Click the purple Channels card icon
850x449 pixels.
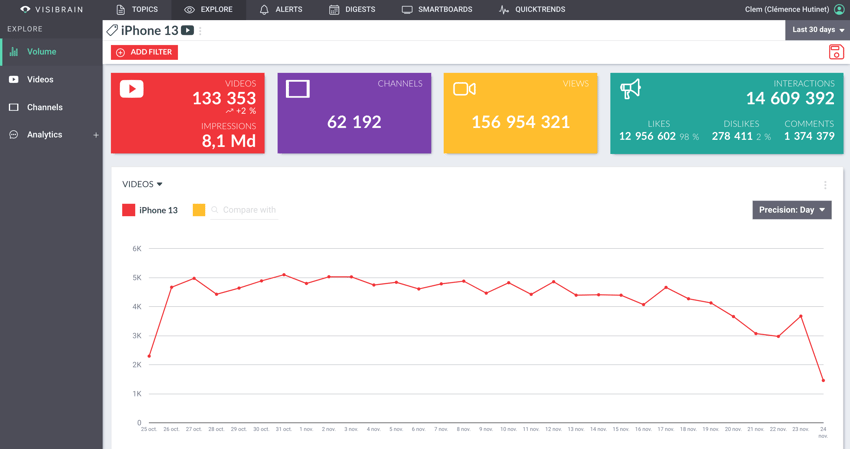298,89
